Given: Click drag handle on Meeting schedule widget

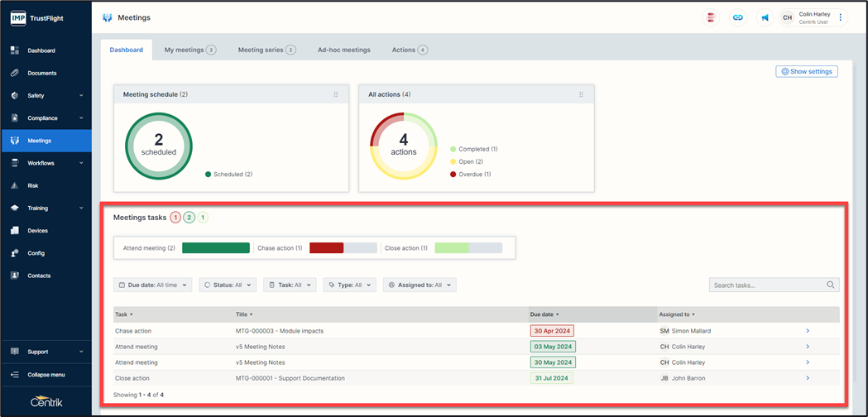Looking at the screenshot, I should [336, 94].
